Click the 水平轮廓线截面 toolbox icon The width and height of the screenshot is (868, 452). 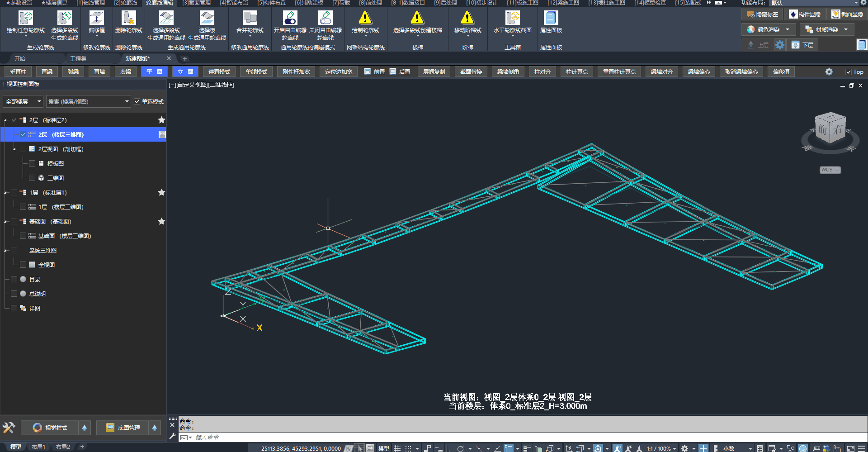(512, 18)
